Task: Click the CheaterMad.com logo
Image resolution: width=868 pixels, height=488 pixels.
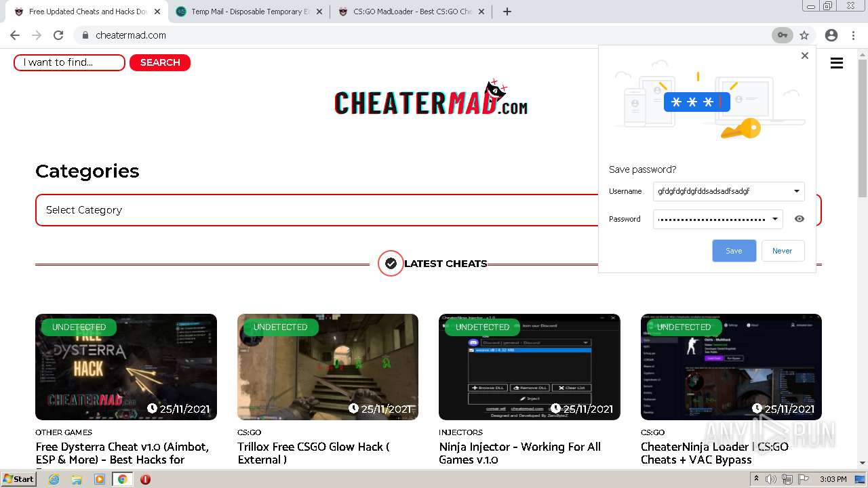Action: 431,99
